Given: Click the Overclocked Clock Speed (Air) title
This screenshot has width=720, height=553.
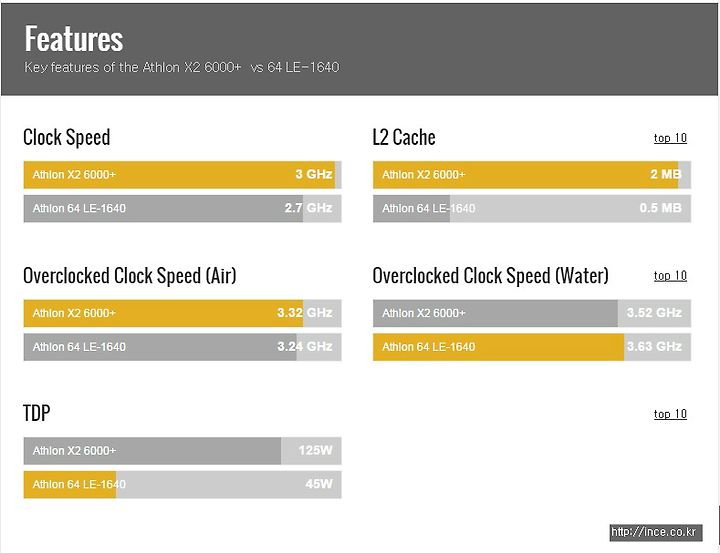Looking at the screenshot, I should click(129, 276).
